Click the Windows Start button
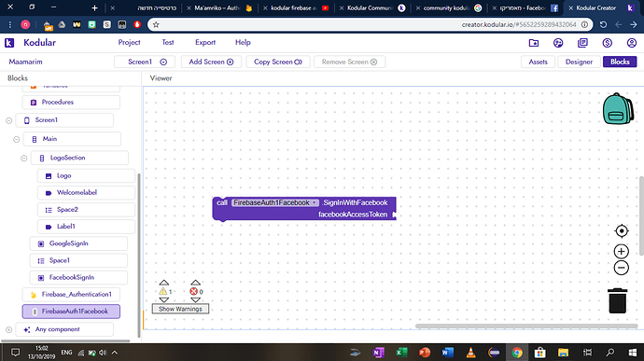The image size is (644, 361). click(633, 353)
